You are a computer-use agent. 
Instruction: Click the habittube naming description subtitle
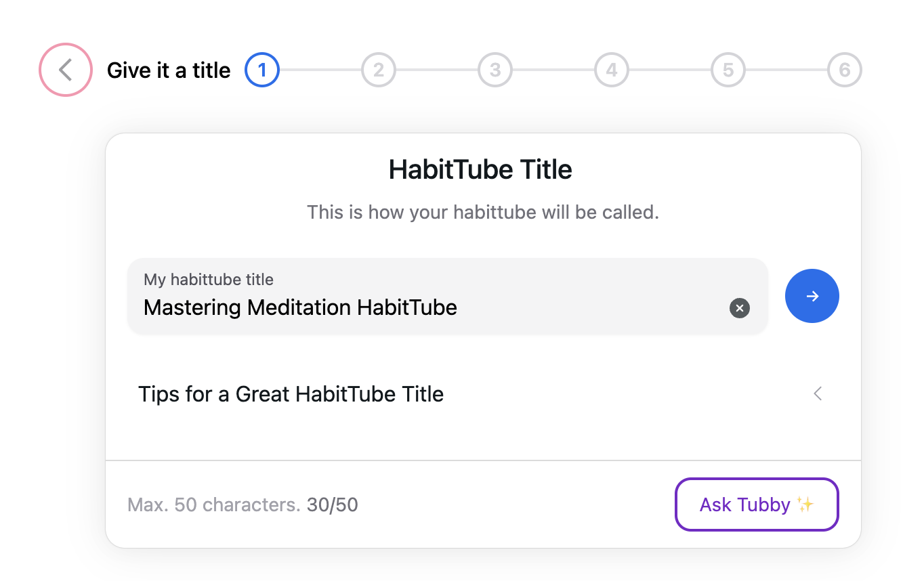(483, 212)
